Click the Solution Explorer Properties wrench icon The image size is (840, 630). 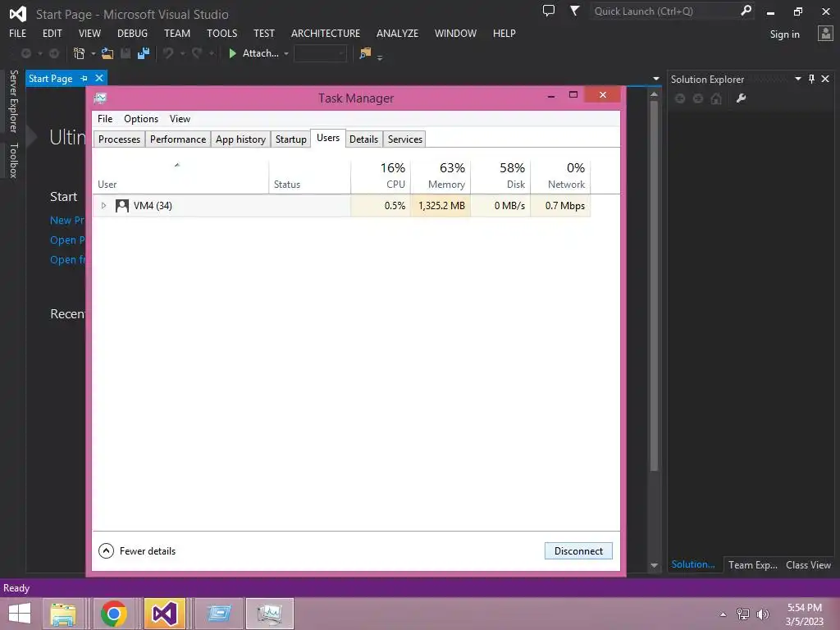pos(742,98)
